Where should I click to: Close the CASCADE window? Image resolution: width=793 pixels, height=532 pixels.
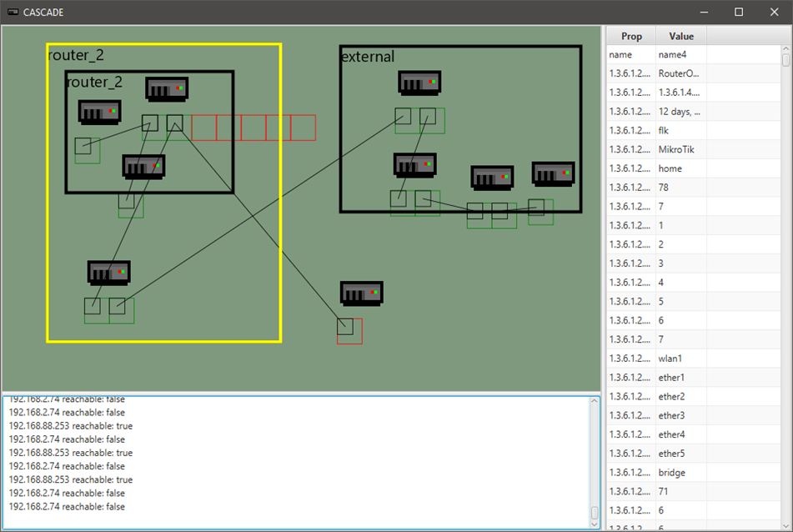tap(775, 13)
